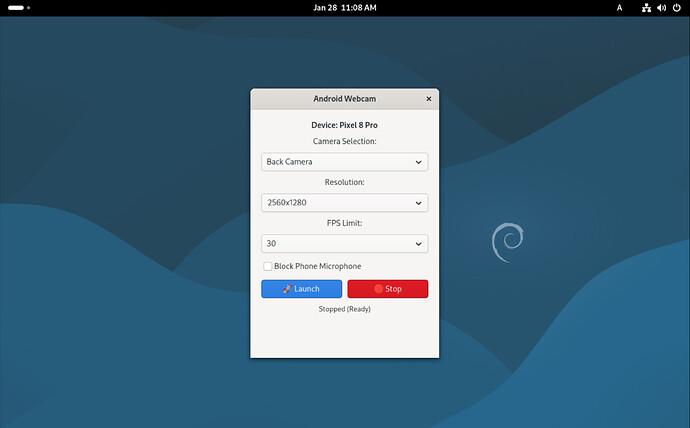Click the FPS Limit: label

pos(345,223)
